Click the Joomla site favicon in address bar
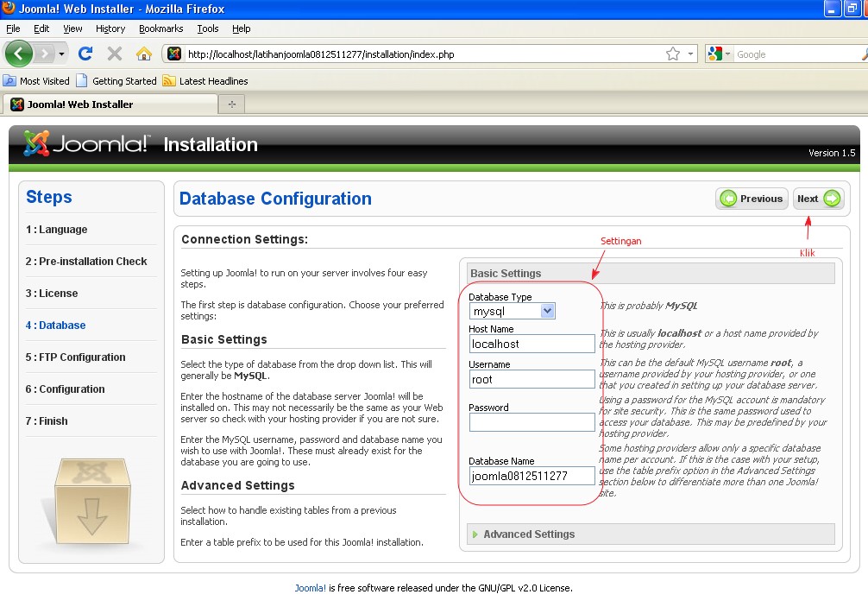The height and width of the screenshot is (607, 868). (x=174, y=54)
